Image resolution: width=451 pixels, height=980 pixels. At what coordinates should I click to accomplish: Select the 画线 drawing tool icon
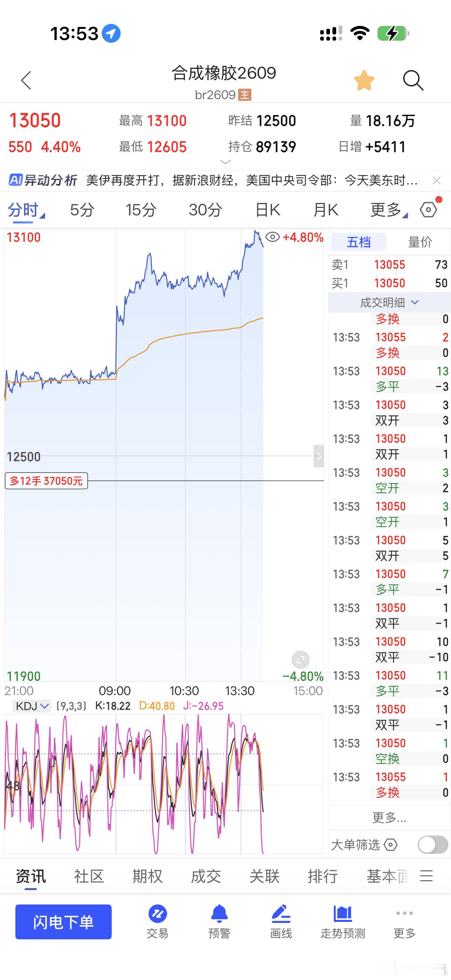281,922
